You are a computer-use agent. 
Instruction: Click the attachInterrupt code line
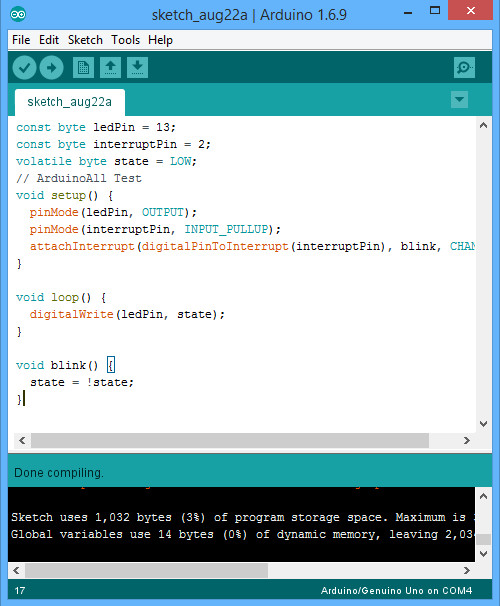pyautogui.click(x=252, y=246)
